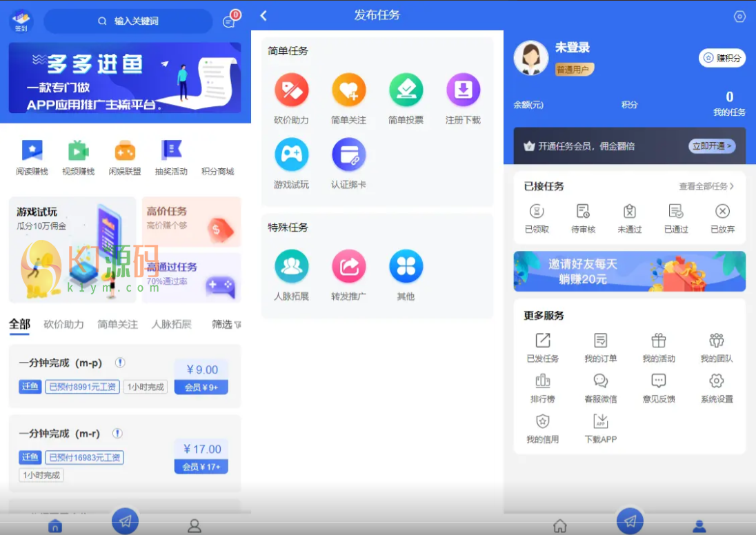The width and height of the screenshot is (756, 535).
Task: Choose 简单投票 task type
Action: pyautogui.click(x=406, y=99)
